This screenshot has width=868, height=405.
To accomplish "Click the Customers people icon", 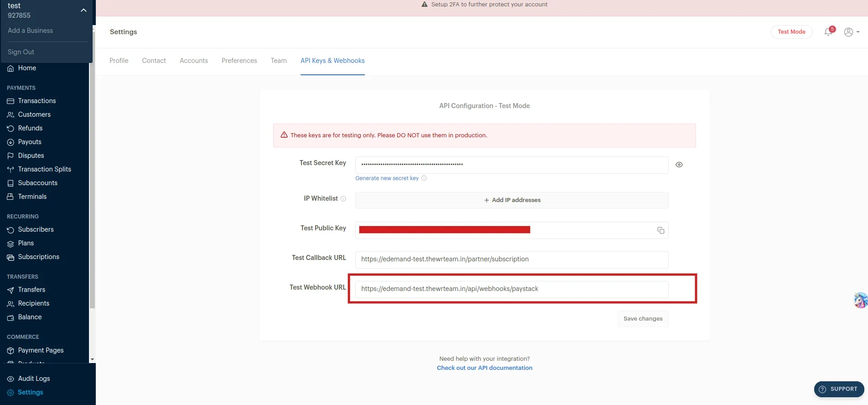I will 10,115.
